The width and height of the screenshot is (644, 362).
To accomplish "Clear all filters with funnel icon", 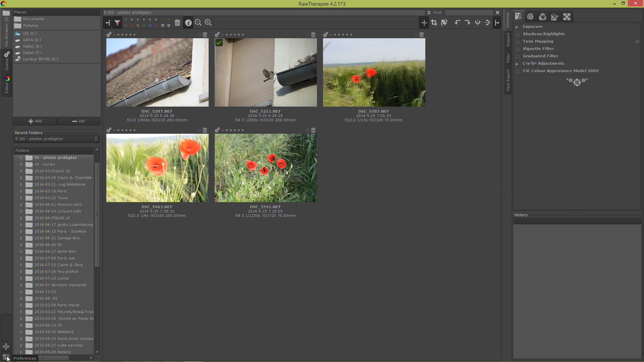I will click(117, 23).
